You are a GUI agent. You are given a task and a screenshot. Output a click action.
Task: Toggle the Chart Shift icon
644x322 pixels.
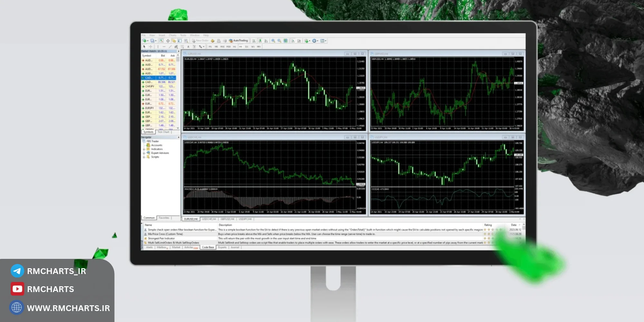tap(299, 41)
